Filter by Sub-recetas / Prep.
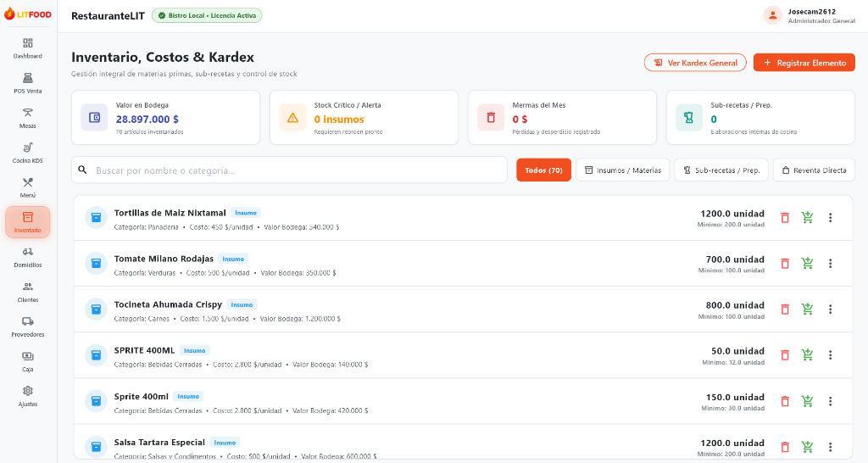Viewport: 868px width, 463px height. 721,170
